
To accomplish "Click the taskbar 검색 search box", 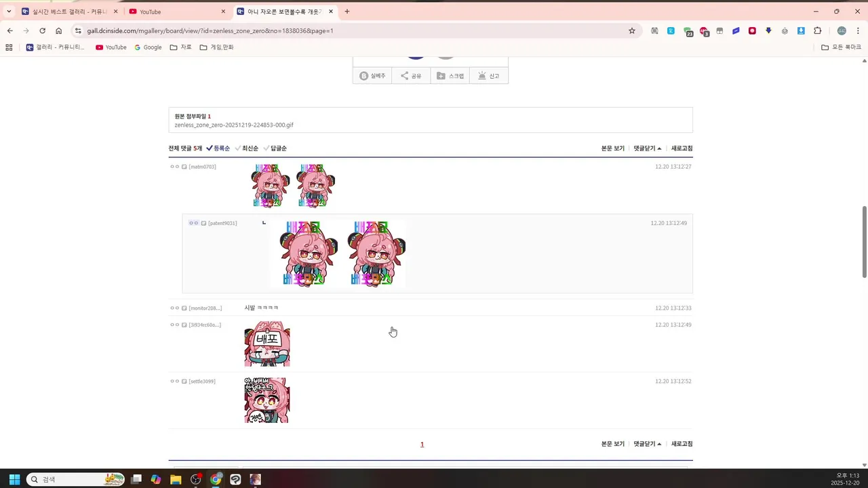I will coord(75,479).
